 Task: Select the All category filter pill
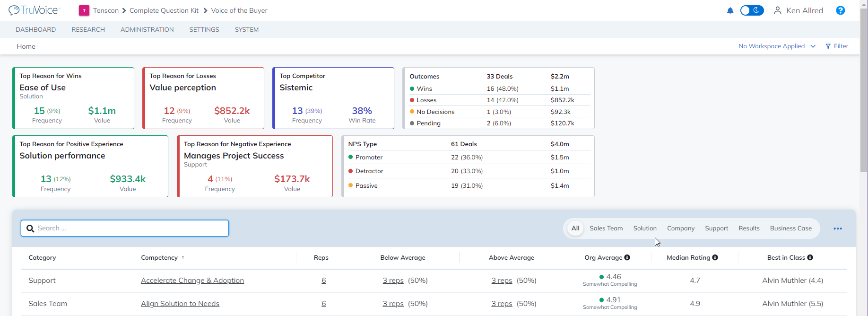pos(575,228)
